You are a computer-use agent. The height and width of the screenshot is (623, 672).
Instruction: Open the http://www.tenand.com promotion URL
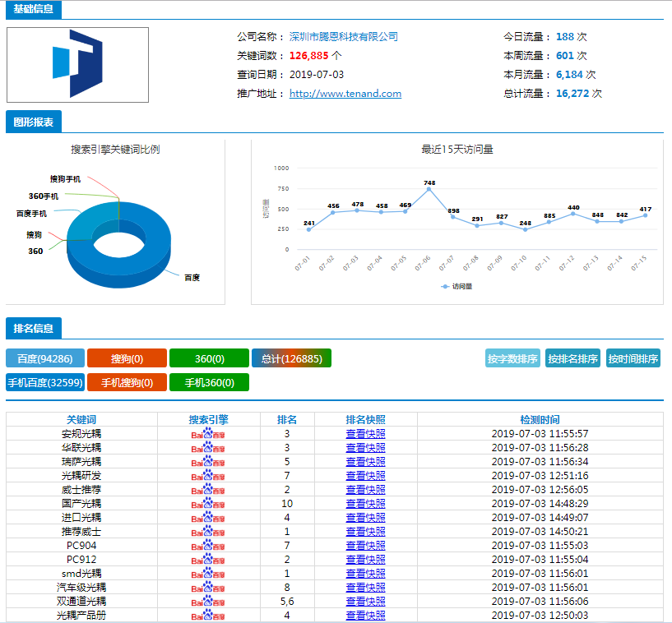[345, 94]
